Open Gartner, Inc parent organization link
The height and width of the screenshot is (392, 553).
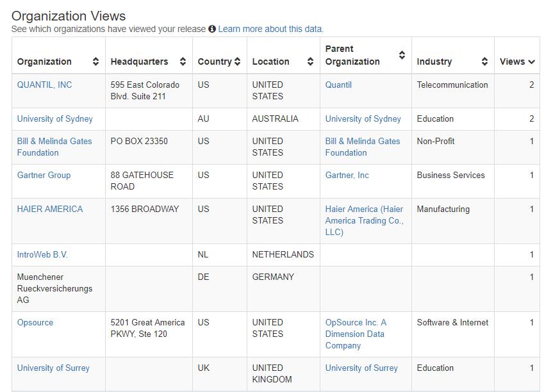(347, 176)
